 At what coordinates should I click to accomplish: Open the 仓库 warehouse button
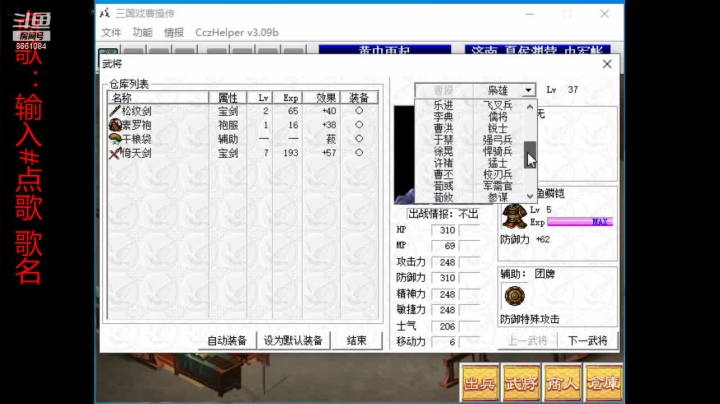point(604,383)
